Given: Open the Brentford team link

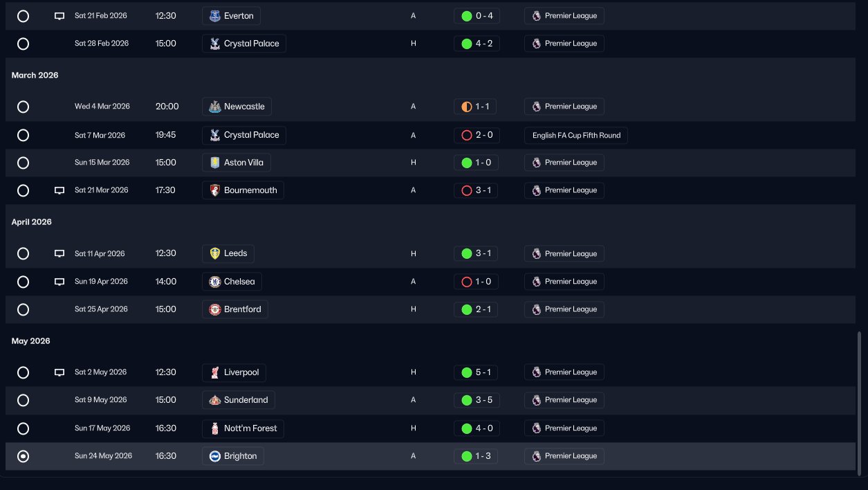Looking at the screenshot, I should [235, 309].
